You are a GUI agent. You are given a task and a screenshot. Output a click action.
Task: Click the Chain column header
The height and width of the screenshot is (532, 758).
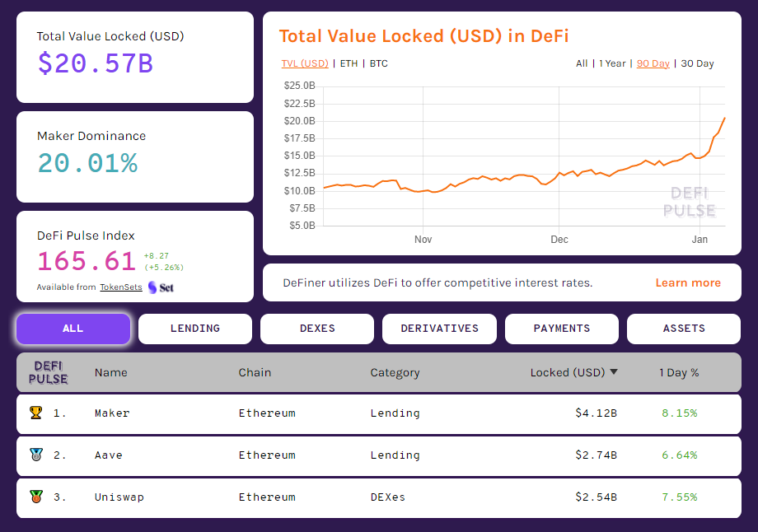coord(255,372)
